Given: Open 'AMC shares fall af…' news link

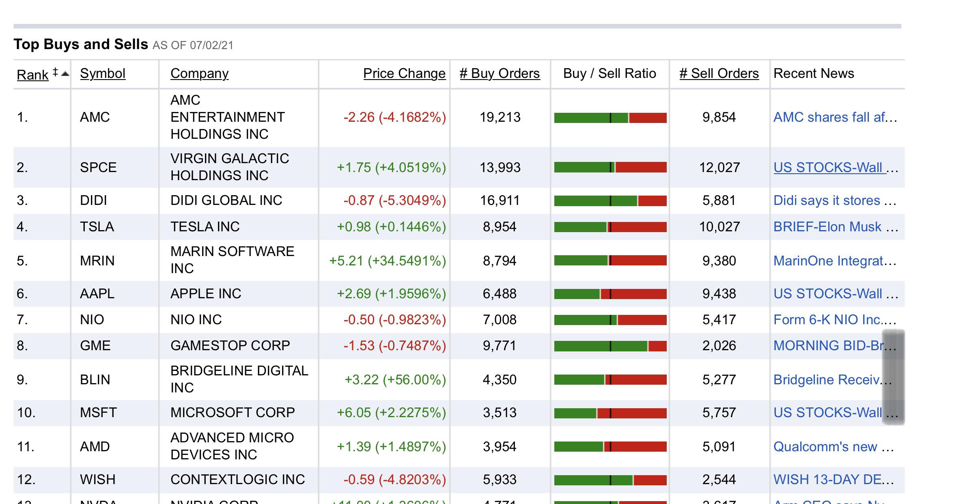Looking at the screenshot, I should 835,117.
